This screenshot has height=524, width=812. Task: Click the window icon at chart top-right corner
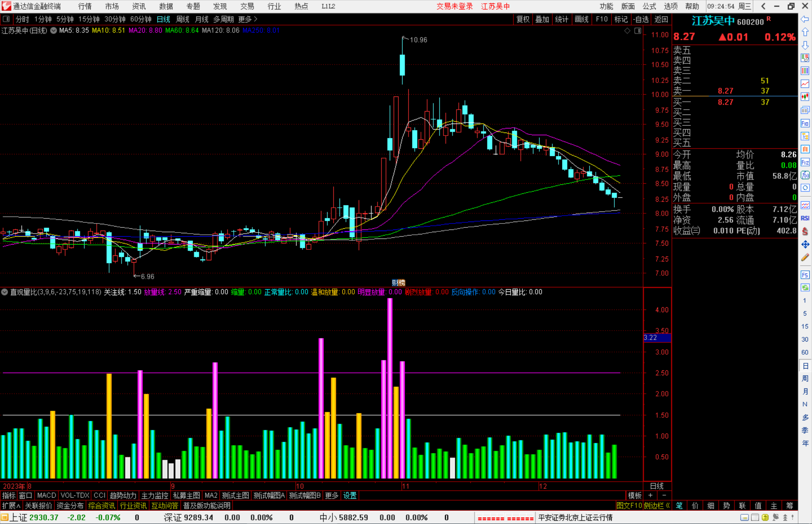click(638, 31)
